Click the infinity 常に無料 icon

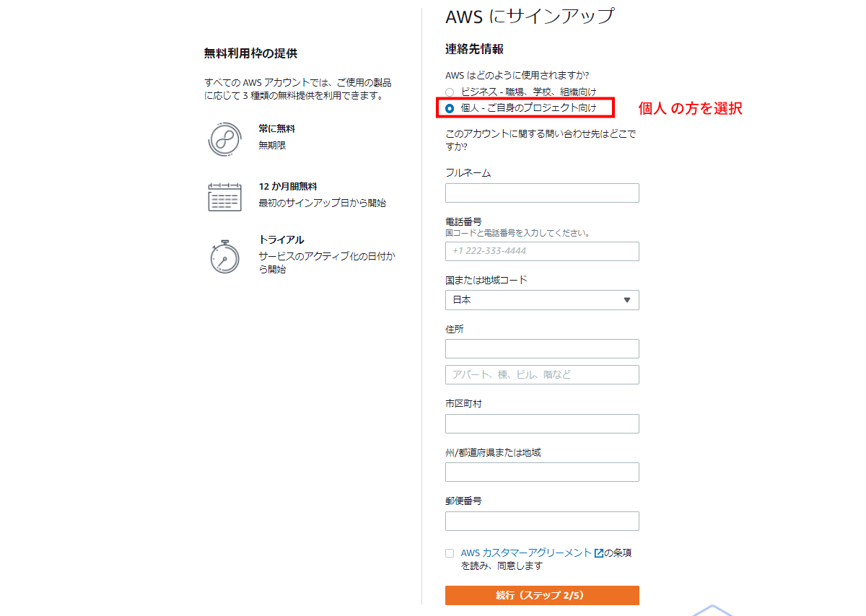pos(224,139)
